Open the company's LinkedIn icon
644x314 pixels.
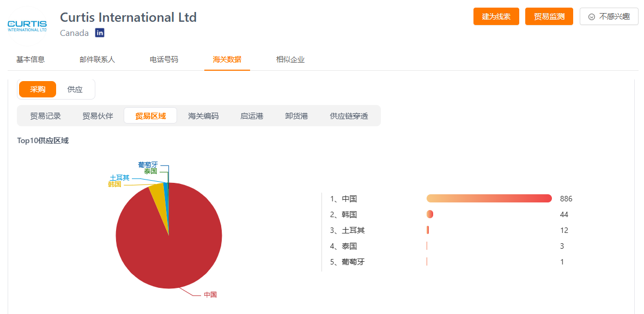coord(99,33)
